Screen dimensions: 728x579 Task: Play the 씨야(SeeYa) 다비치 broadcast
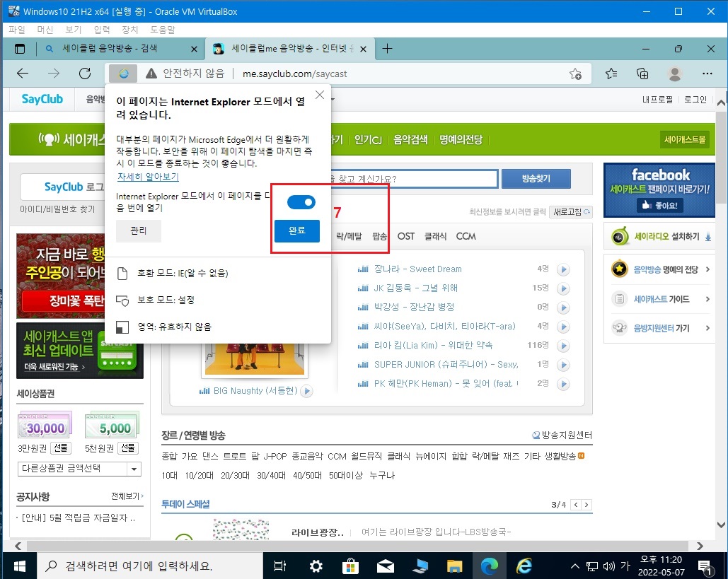[563, 327]
